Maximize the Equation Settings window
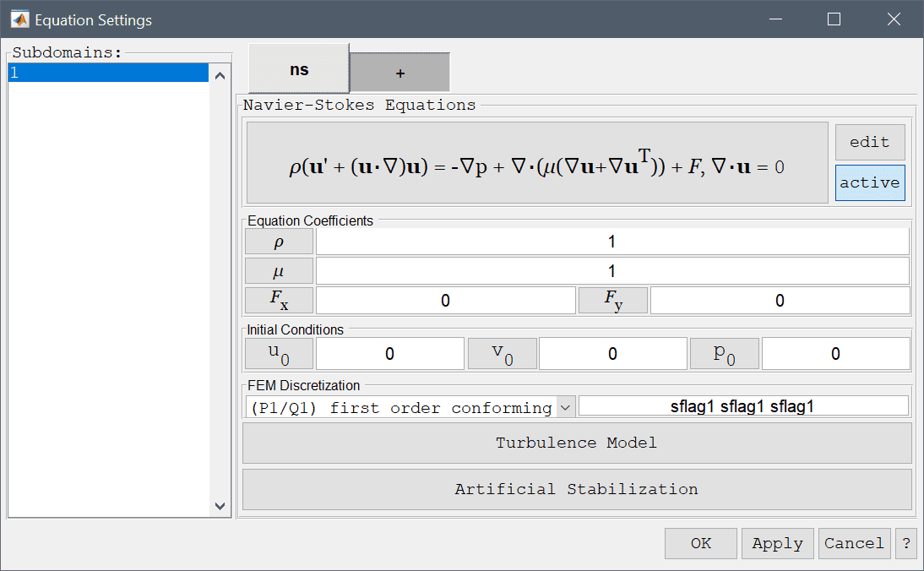 point(834,19)
